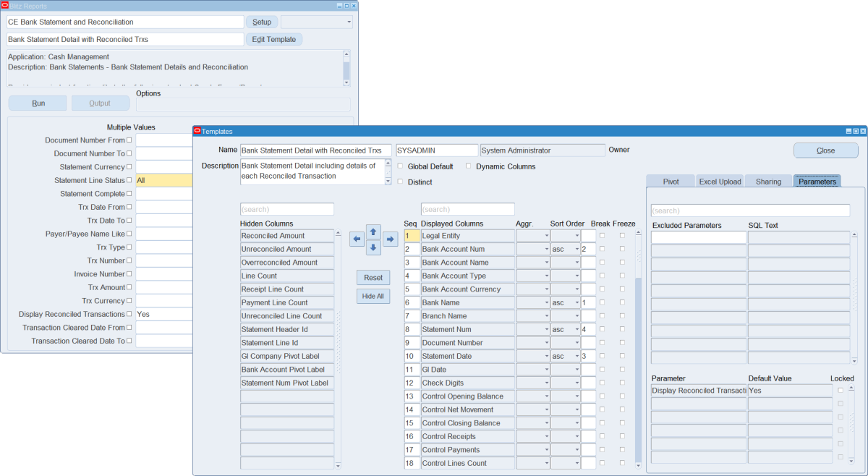Click the Setup button in Blitz Reports

pos(262,22)
